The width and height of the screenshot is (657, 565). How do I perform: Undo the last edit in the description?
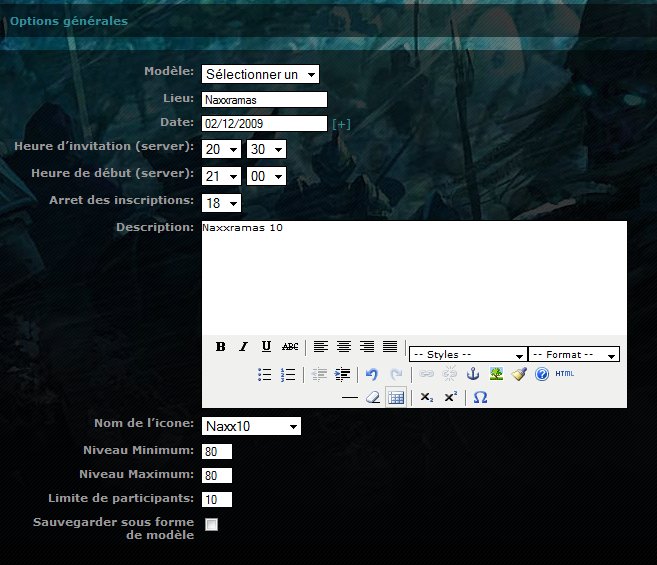(371, 374)
